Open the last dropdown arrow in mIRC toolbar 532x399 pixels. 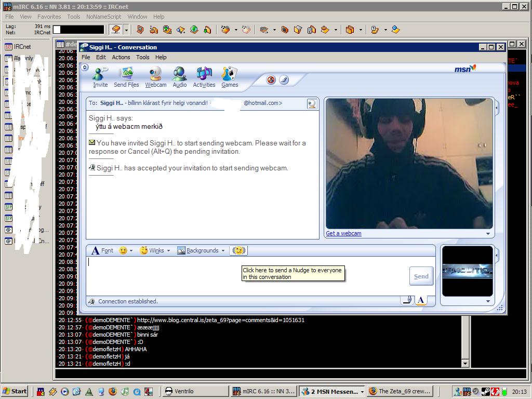click(385, 30)
